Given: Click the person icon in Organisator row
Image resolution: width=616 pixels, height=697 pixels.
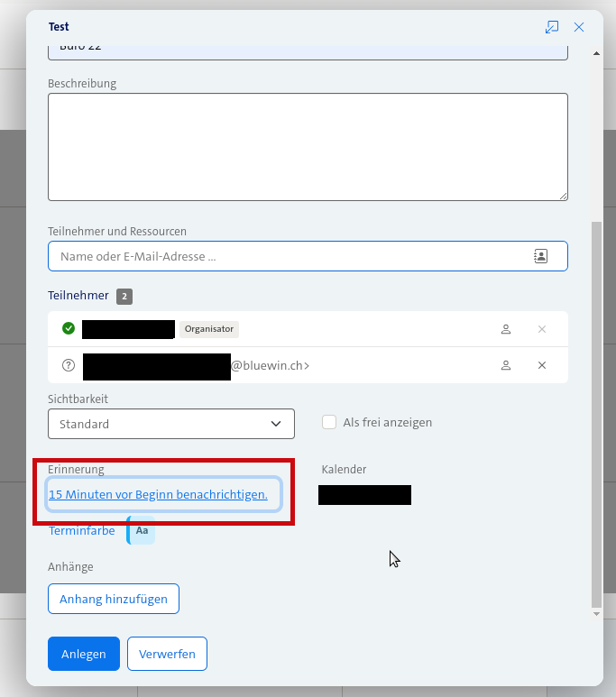Looking at the screenshot, I should point(506,329).
